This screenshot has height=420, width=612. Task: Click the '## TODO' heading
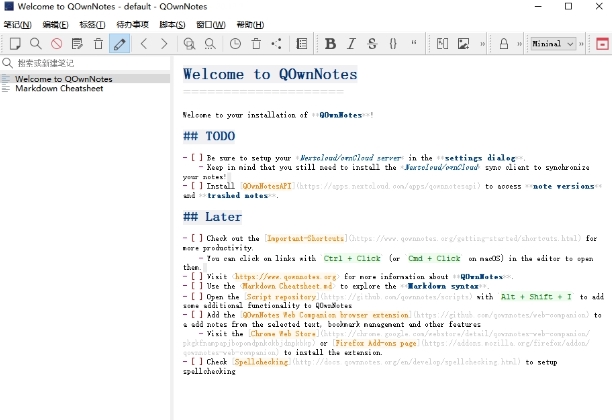tap(209, 136)
